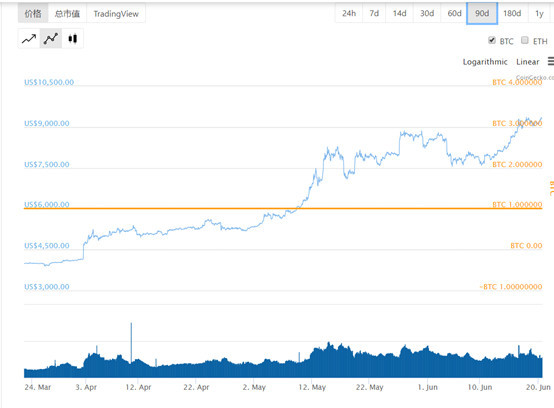The width and height of the screenshot is (554, 408).
Task: Switch to the candlestick chart icon
Action: point(72,39)
